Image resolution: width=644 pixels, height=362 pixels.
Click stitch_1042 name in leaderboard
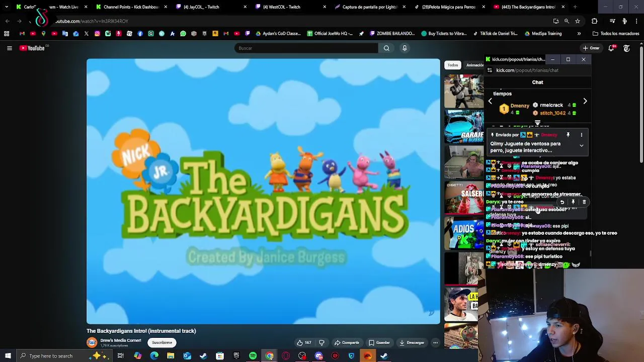(x=552, y=113)
